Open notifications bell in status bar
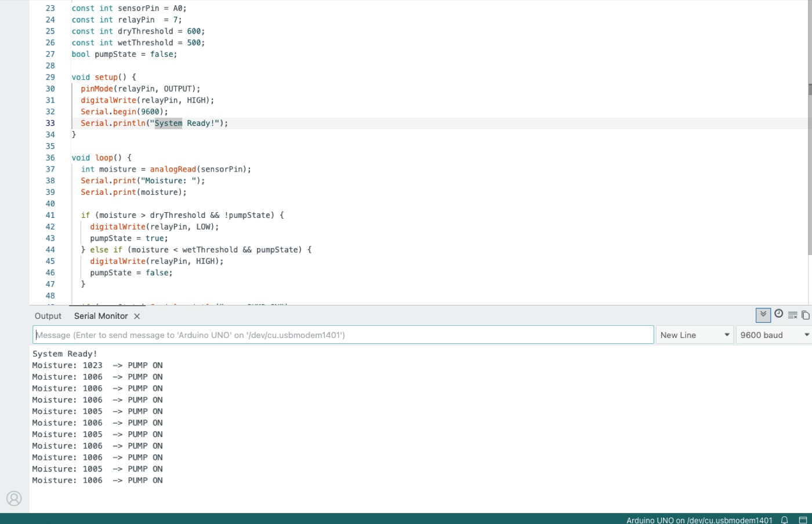 tap(784, 520)
